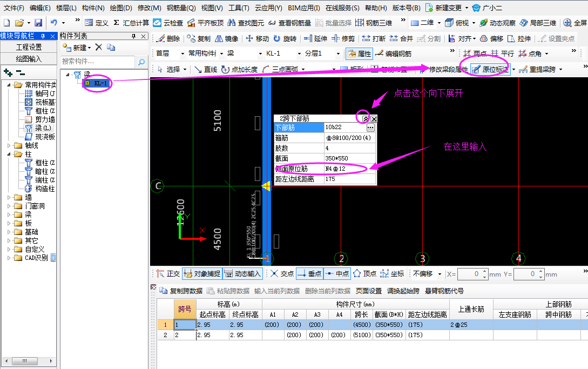Open 钢筋三维 rebar 3D view

pos(374,23)
